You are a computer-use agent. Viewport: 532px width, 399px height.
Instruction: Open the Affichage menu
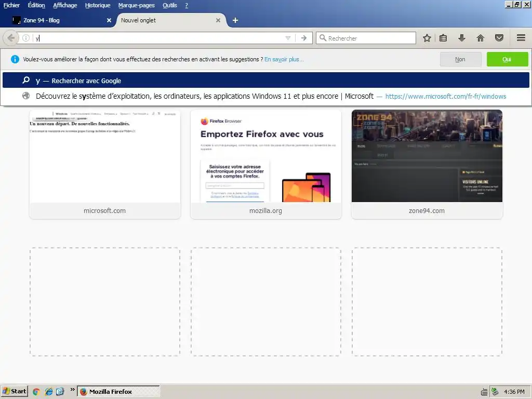point(65,5)
